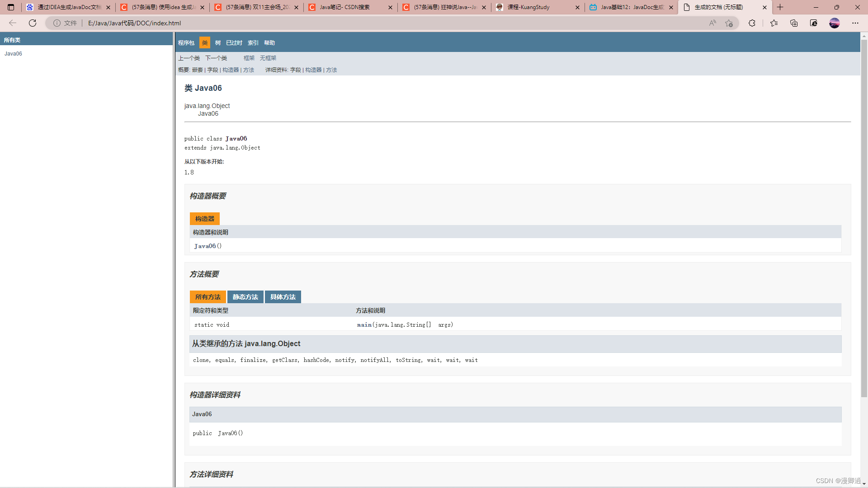868x488 pixels.
Task: Click the 'static void' table cell
Action: tap(271, 324)
